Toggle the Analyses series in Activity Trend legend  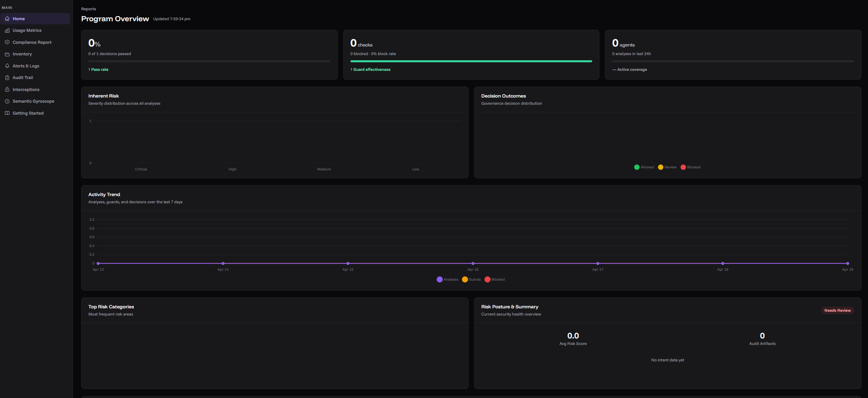(447, 280)
